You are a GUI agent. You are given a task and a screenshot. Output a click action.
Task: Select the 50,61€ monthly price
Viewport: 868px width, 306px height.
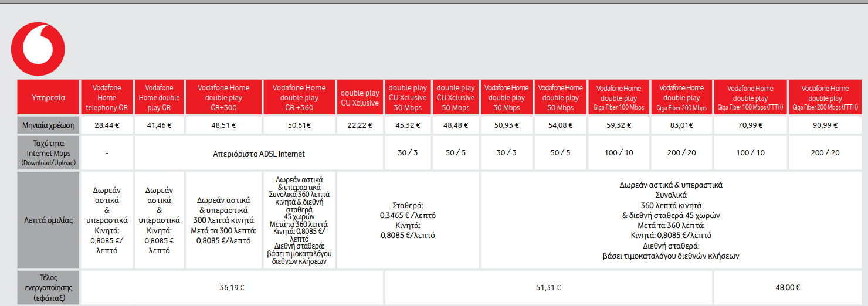click(299, 125)
